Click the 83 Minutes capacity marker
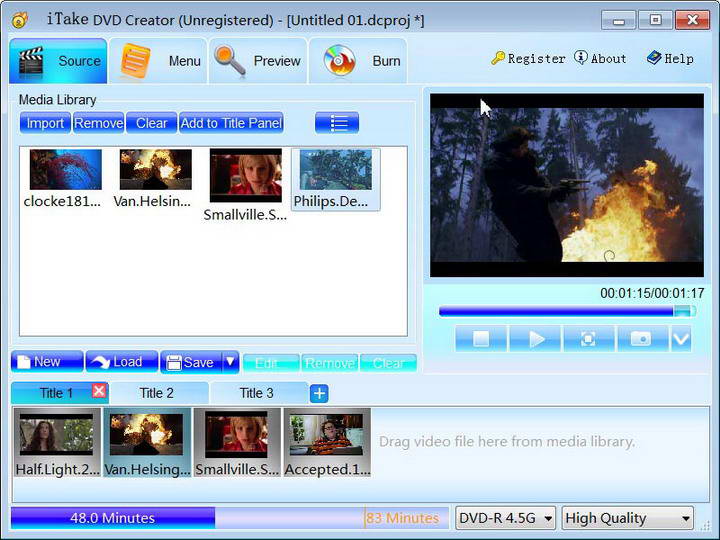Viewport: 720px width, 540px height. [402, 518]
